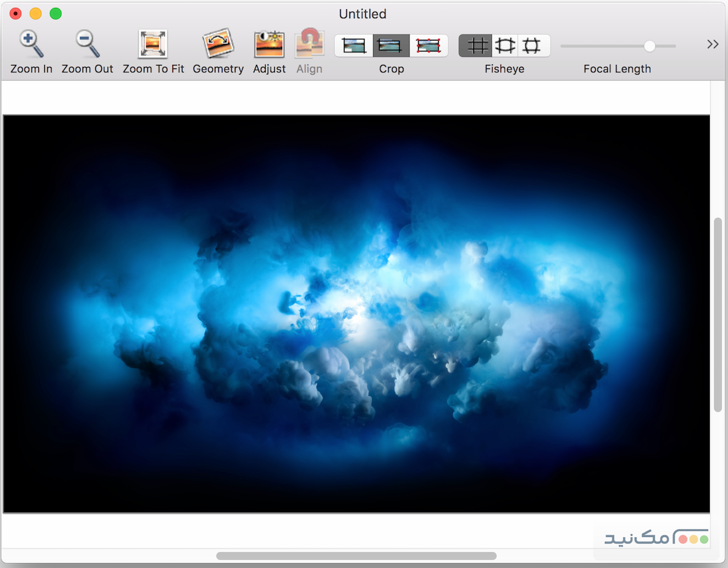The width and height of the screenshot is (728, 568).
Task: Select the middle Crop mode option
Action: (x=391, y=45)
